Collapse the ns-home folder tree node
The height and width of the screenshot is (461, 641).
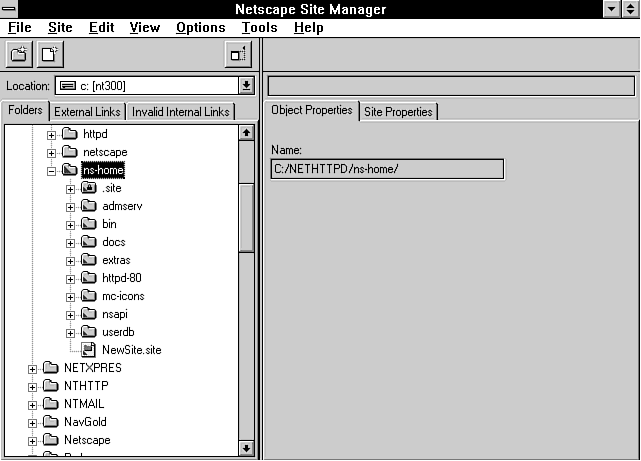(51, 171)
